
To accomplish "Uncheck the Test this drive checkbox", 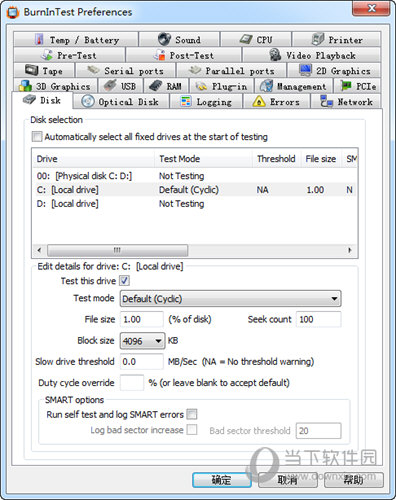I will point(125,280).
